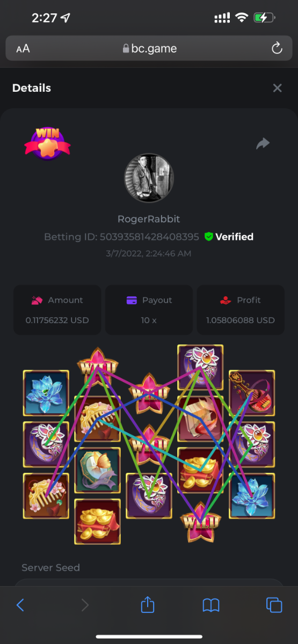The height and width of the screenshot is (644, 298).
Task: Tap the Amount card
Action: 57,310
